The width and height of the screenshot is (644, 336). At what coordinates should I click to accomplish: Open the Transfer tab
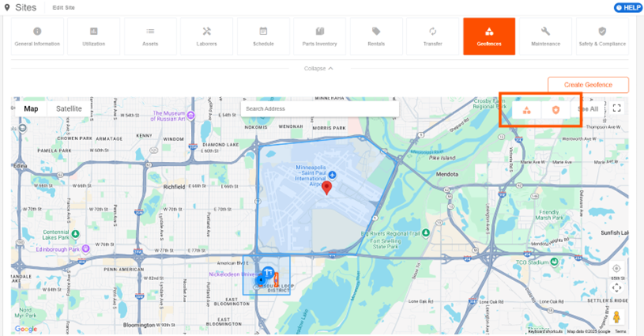tap(433, 36)
